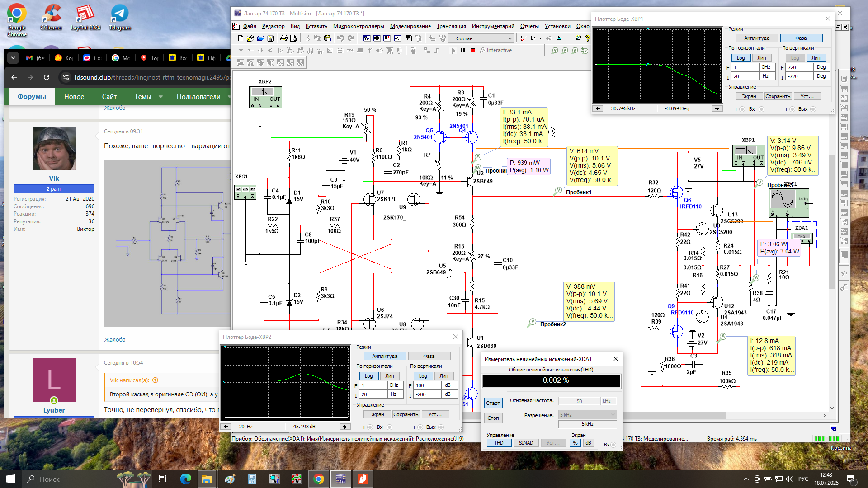
Task: Select plus Вых radio in XBP2 plotter
Action: pos(420,427)
